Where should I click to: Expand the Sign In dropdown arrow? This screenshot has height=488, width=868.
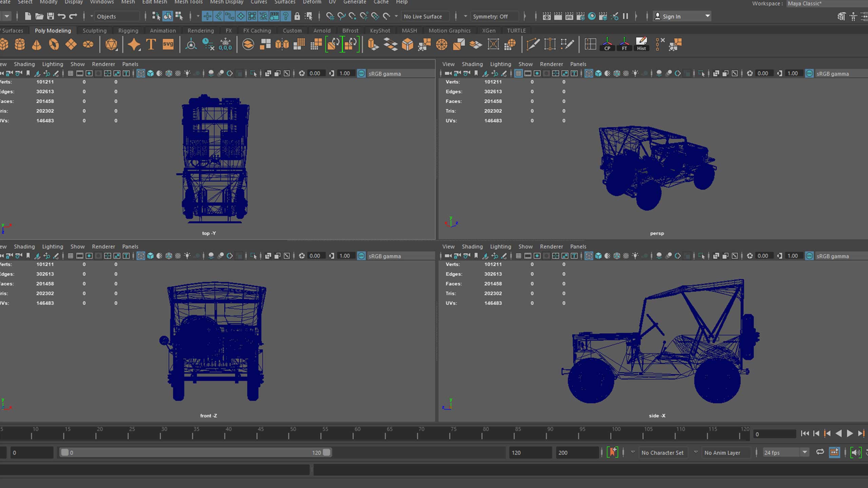click(707, 16)
